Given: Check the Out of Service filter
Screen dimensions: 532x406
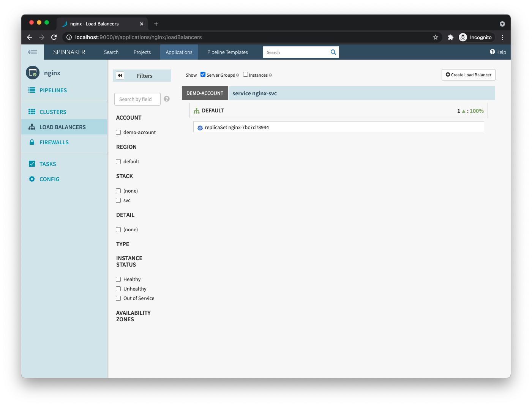Looking at the screenshot, I should point(118,299).
